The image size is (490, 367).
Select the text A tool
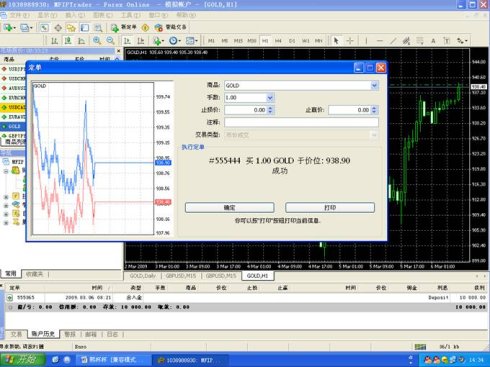(433, 41)
